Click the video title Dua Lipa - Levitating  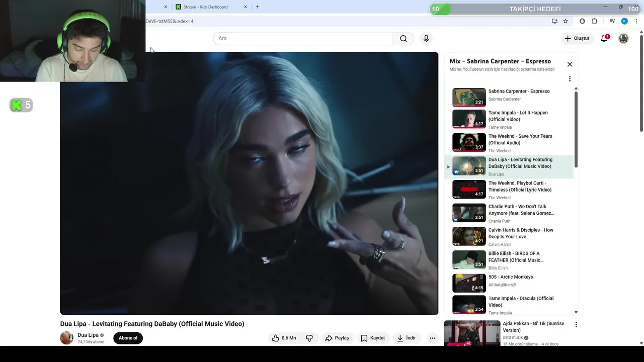point(152,324)
